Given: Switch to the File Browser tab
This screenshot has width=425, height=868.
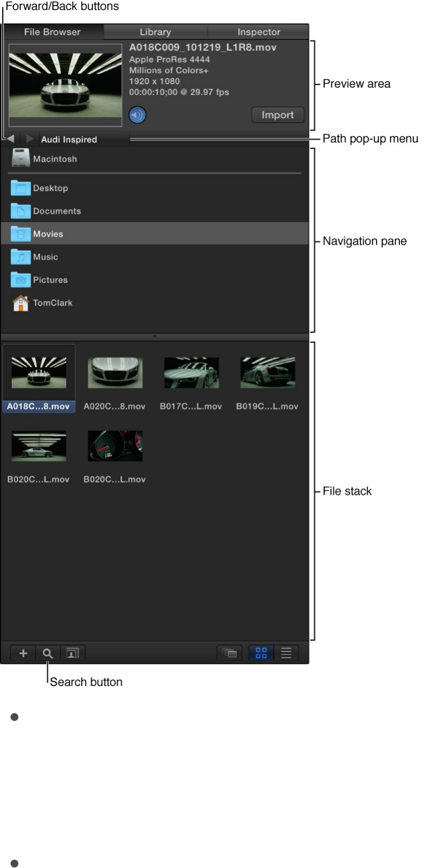Looking at the screenshot, I should 52,32.
